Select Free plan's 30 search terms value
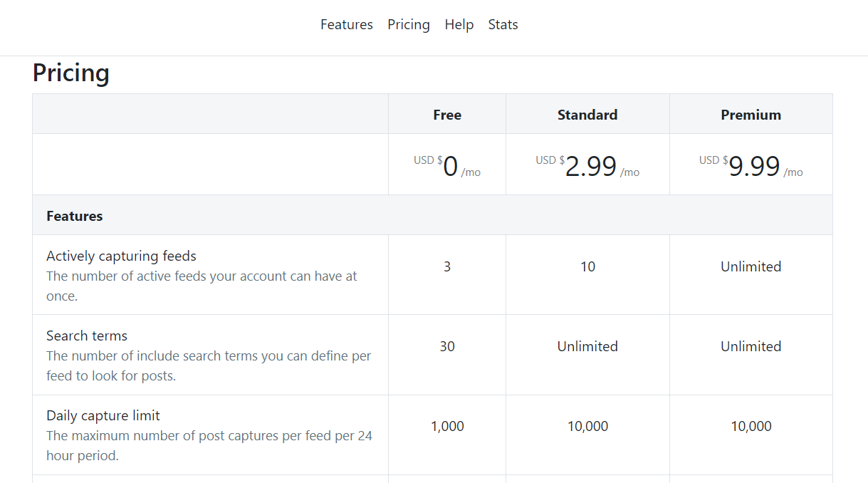 click(446, 346)
